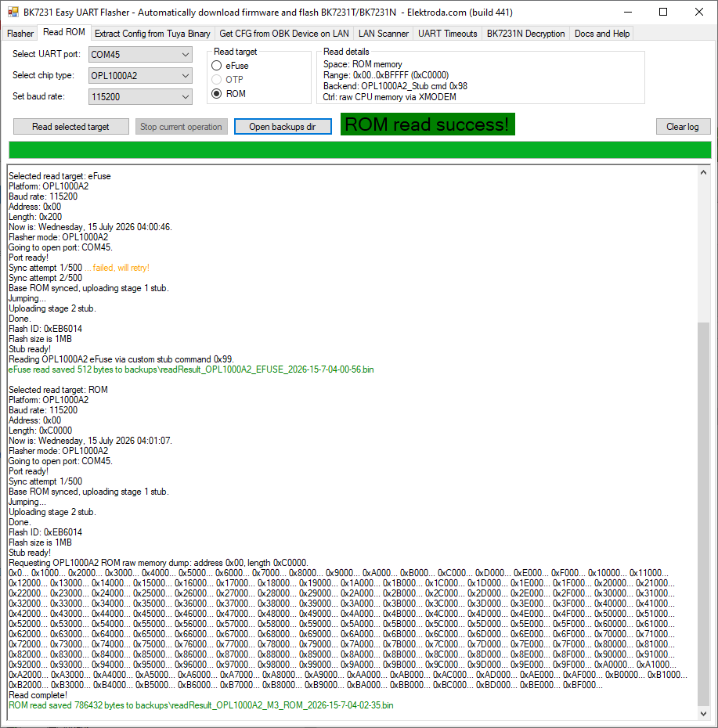The image size is (718, 728).
Task: Click the green progress bar
Action: pyautogui.click(x=360, y=150)
